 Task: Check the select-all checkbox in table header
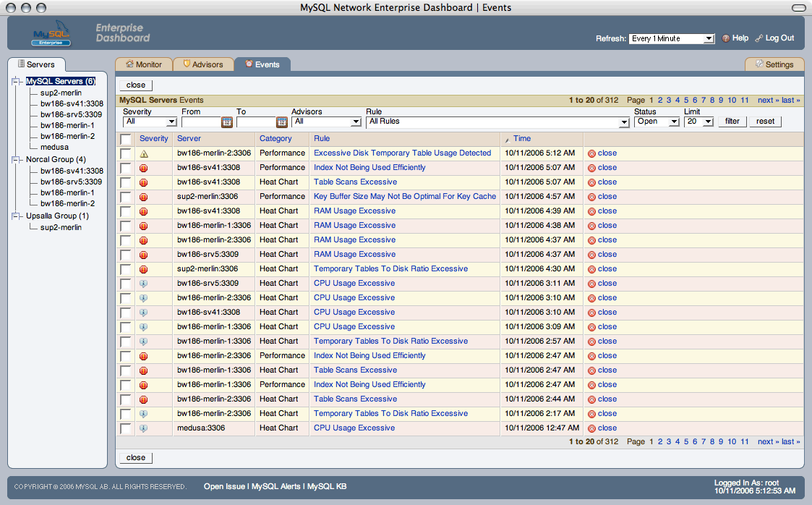126,139
